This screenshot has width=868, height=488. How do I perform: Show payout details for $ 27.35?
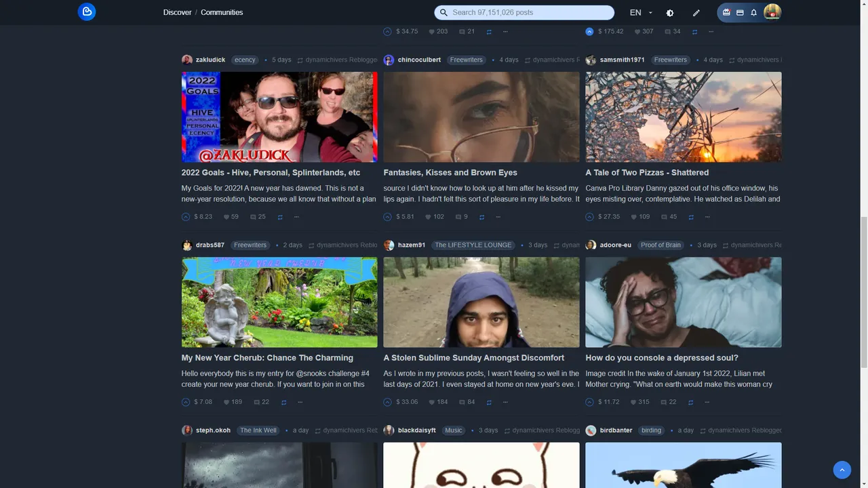(610, 217)
